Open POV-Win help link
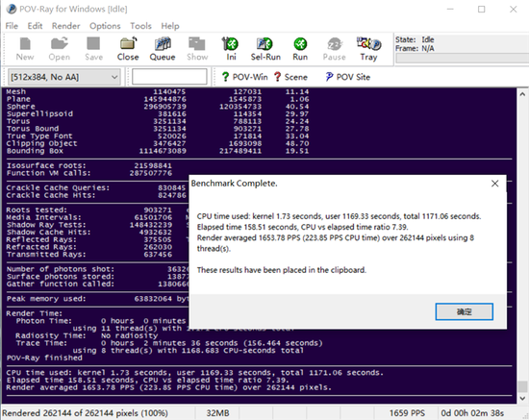The height and width of the screenshot is (420, 529). [244, 77]
